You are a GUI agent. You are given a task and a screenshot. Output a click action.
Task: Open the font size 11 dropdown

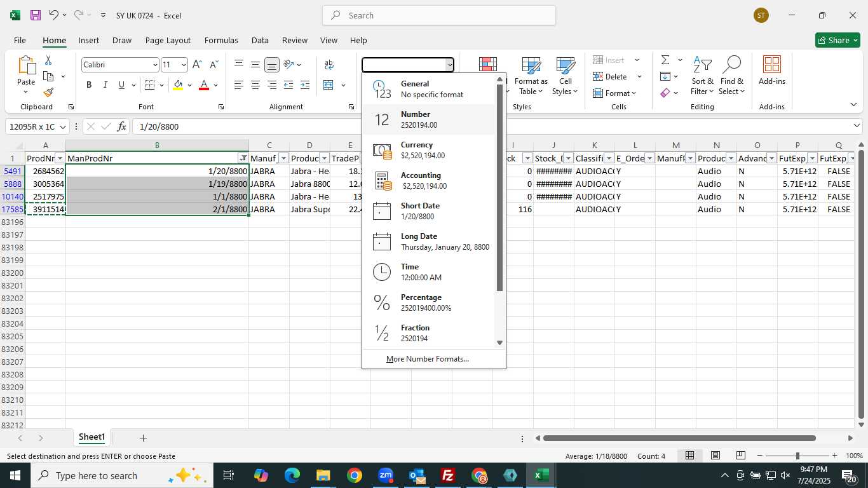(x=184, y=65)
